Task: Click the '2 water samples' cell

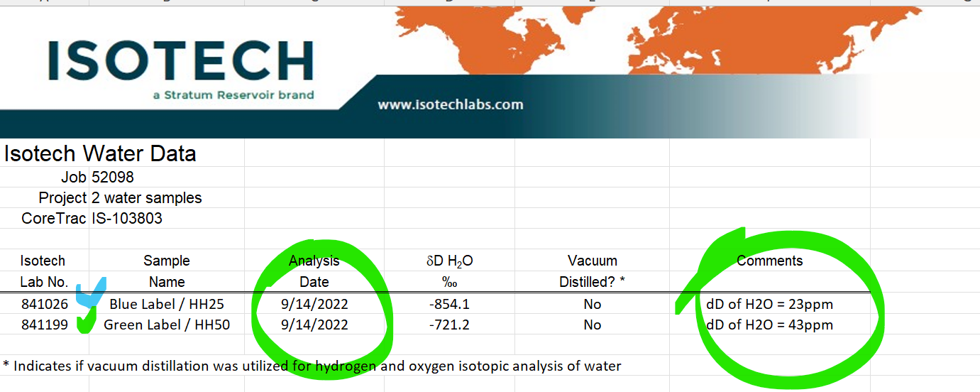Action: (147, 197)
